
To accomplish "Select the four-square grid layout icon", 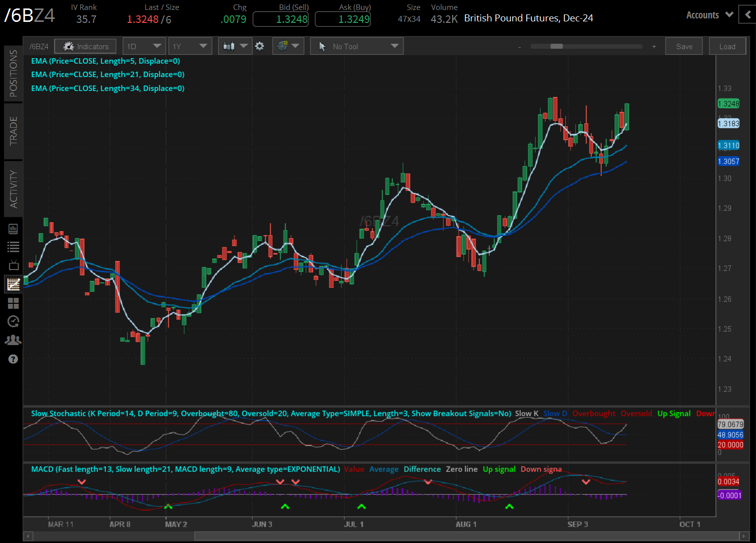I will (x=13, y=303).
